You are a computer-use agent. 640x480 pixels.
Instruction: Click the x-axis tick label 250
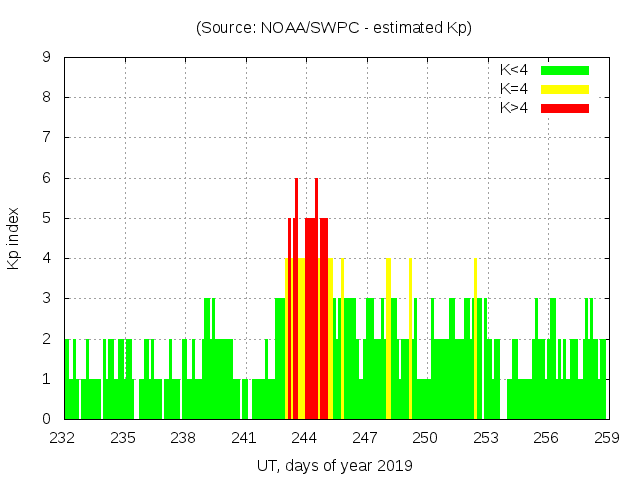tap(426, 438)
